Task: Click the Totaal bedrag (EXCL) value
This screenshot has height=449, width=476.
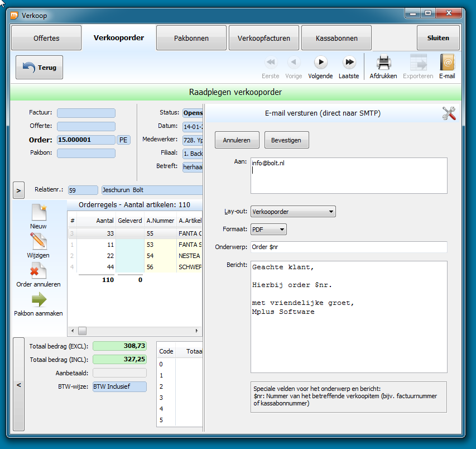Action: (119, 346)
